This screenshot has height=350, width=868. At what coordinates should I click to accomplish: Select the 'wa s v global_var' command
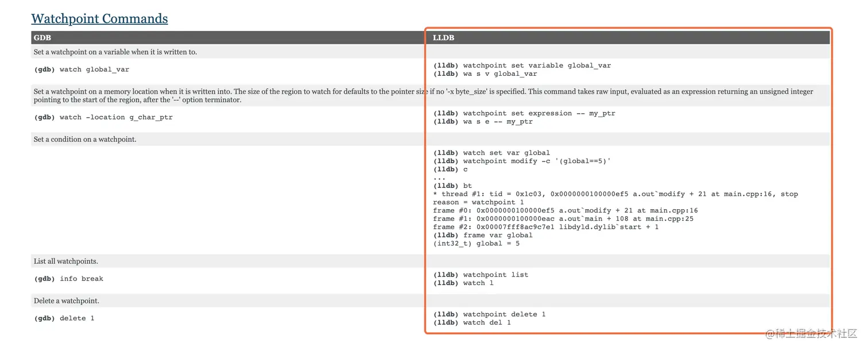click(x=485, y=74)
